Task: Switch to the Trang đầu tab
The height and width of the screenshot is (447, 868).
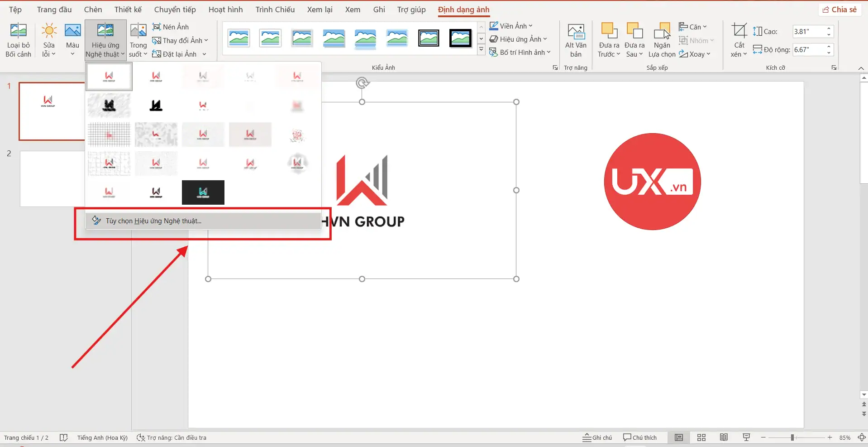Action: click(54, 10)
